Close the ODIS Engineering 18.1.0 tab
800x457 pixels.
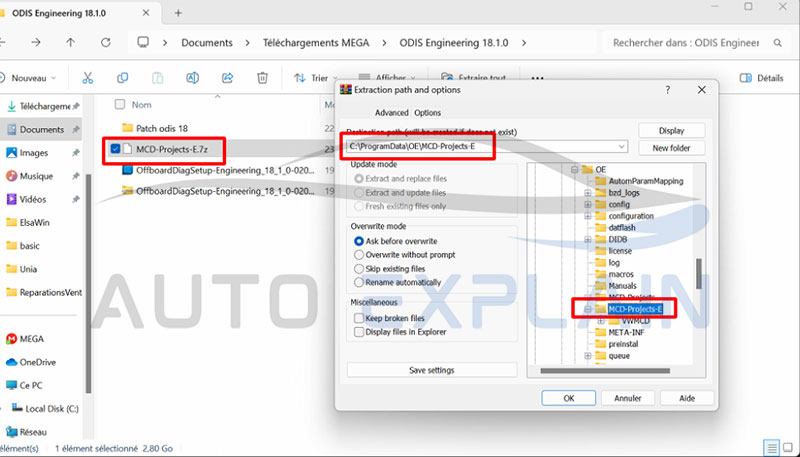[x=146, y=13]
